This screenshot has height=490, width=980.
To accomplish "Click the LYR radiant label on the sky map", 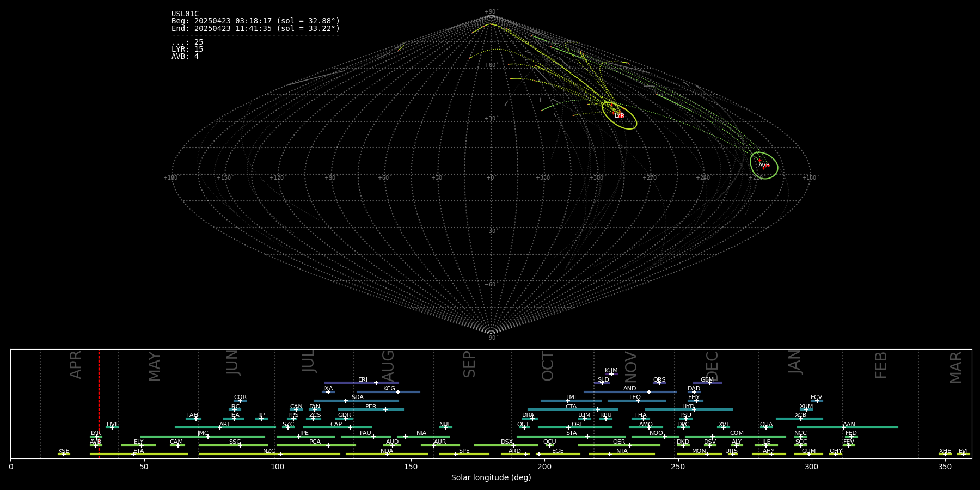I will coord(620,116).
